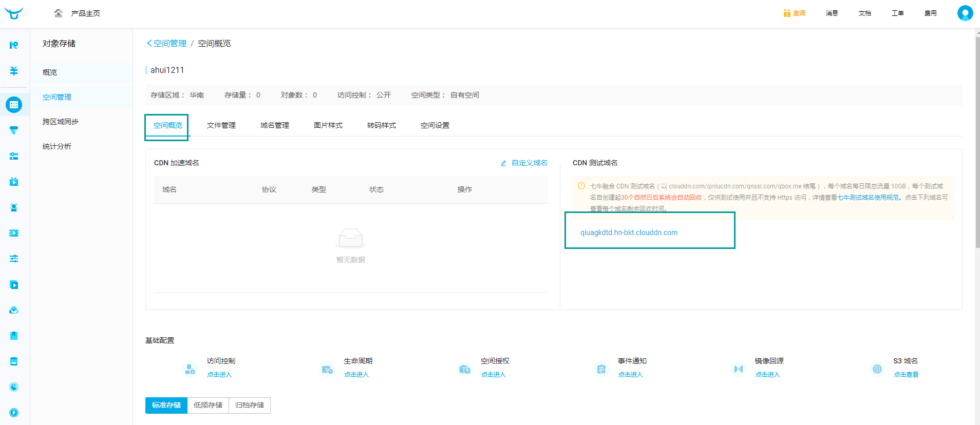The image size is (980, 425).
Task: Click the 自定义域名 link
Action: tap(529, 163)
